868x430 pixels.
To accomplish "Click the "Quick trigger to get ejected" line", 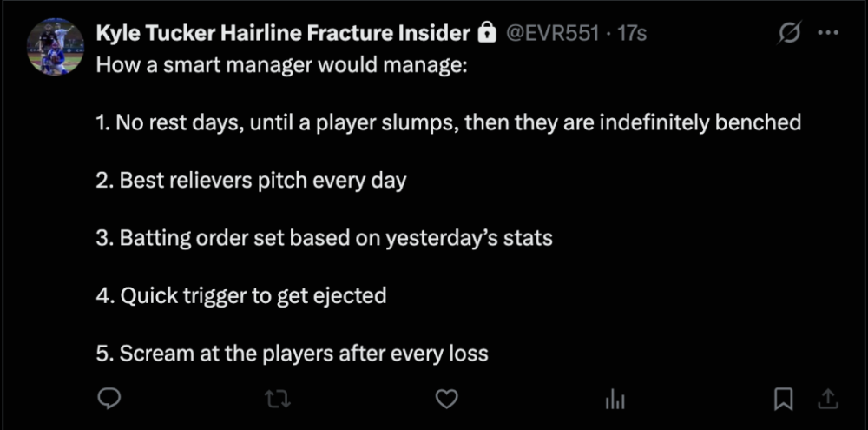I will coord(240,295).
